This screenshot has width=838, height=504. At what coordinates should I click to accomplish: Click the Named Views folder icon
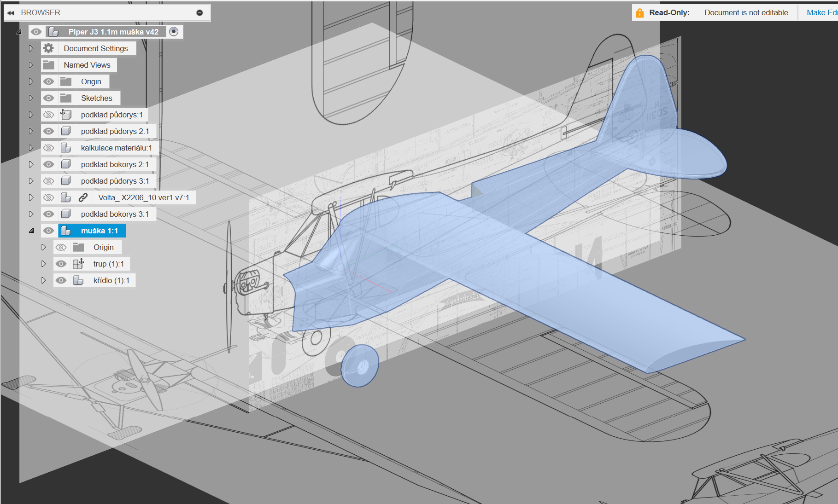(49, 65)
